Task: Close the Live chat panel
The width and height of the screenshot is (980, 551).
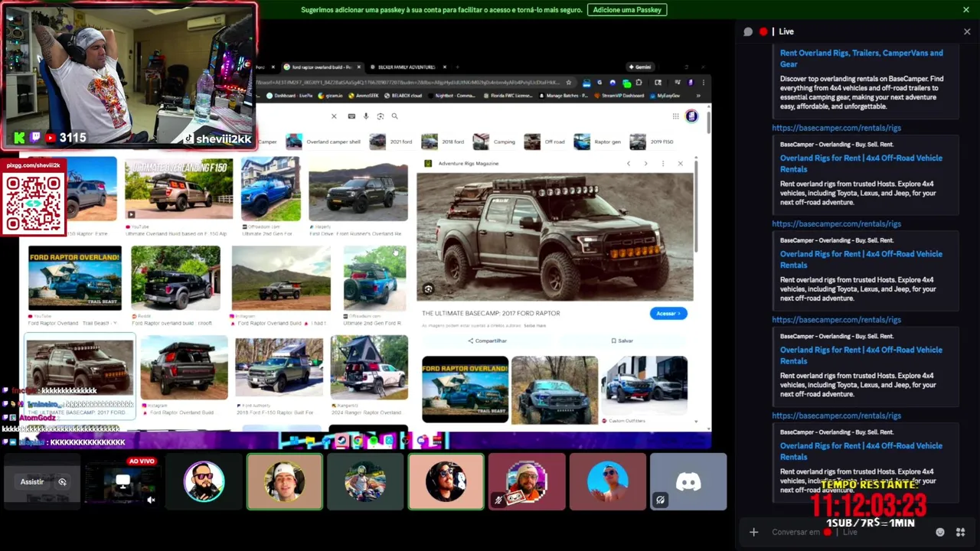Action: click(967, 31)
